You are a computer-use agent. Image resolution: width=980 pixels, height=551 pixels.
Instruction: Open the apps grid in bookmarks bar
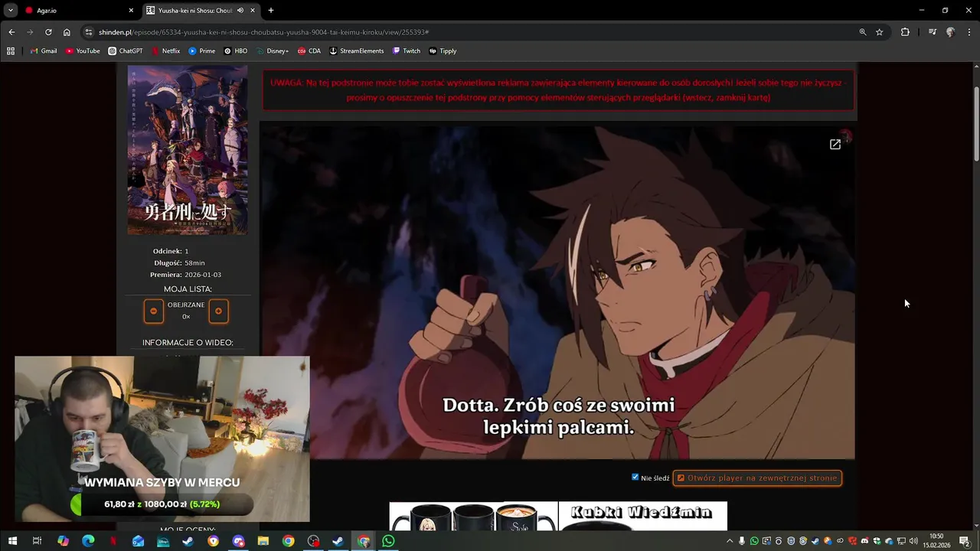tap(11, 51)
